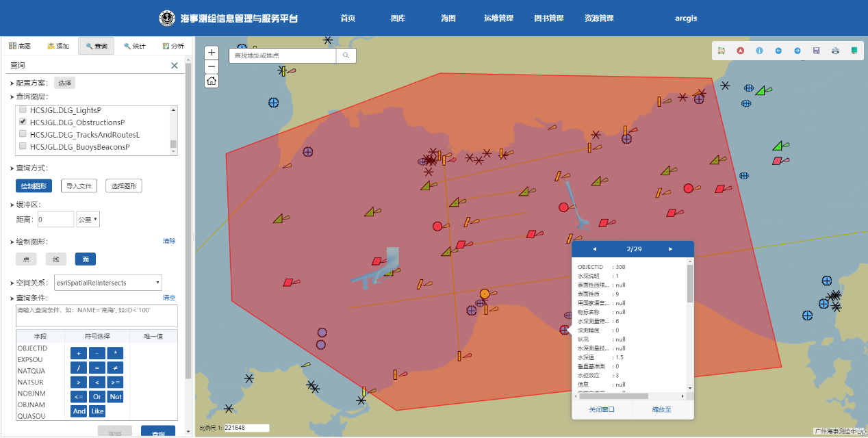Click the printer icon in map toolbar
Image resolution: width=868 pixels, height=438 pixels.
pyautogui.click(x=835, y=51)
